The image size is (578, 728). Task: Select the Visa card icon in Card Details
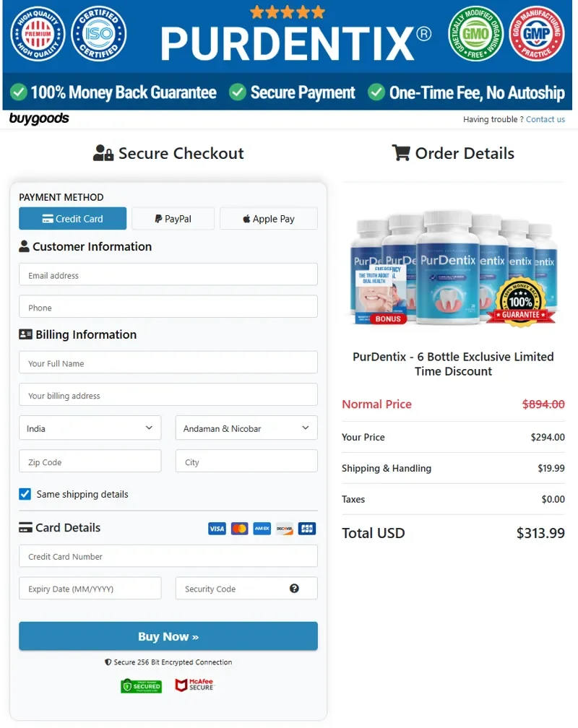tap(216, 529)
